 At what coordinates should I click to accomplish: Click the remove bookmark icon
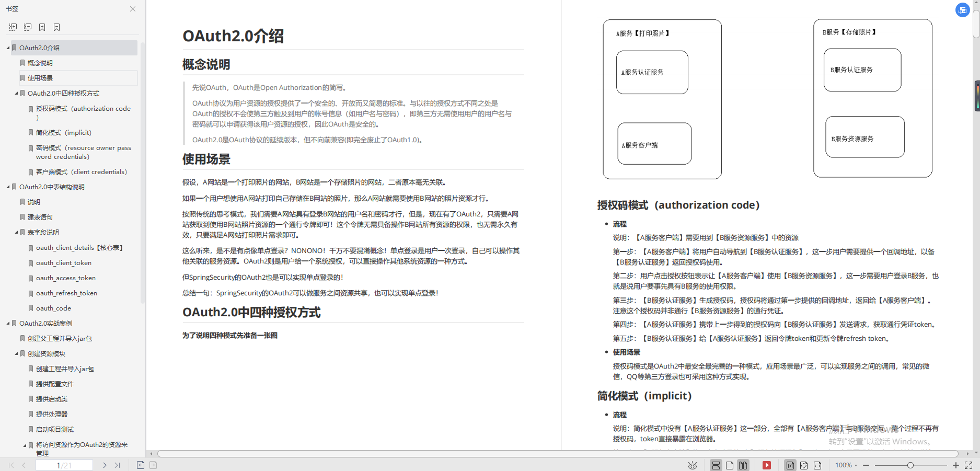click(56, 27)
